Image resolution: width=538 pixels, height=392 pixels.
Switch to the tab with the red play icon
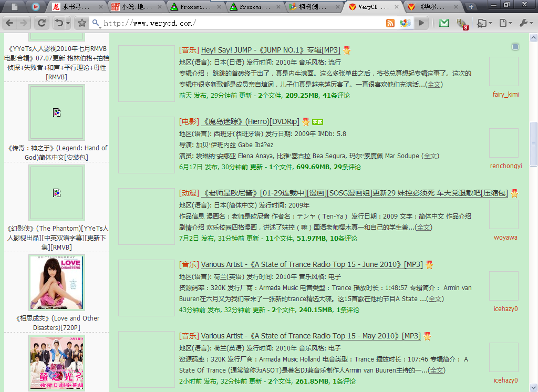tap(35, 7)
